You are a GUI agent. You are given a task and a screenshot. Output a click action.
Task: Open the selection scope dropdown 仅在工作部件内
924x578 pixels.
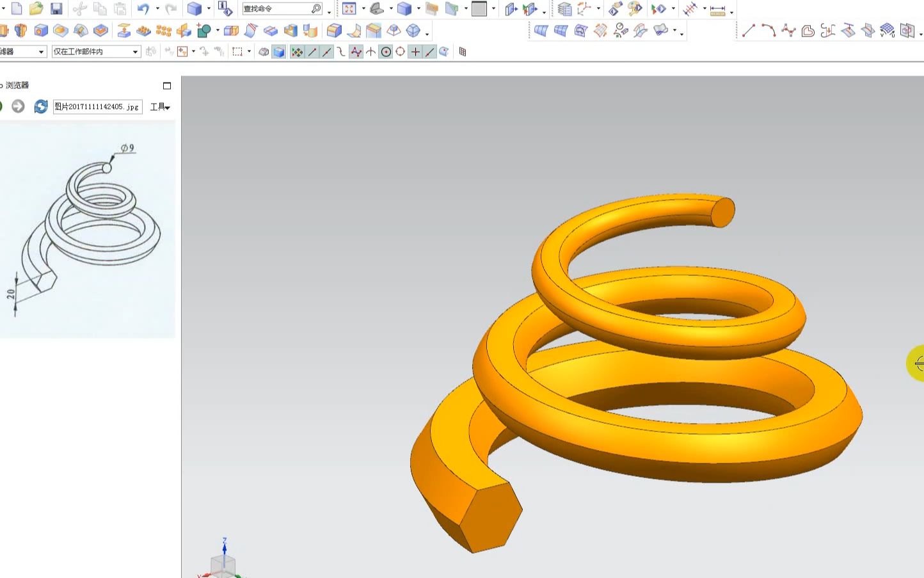tap(96, 52)
